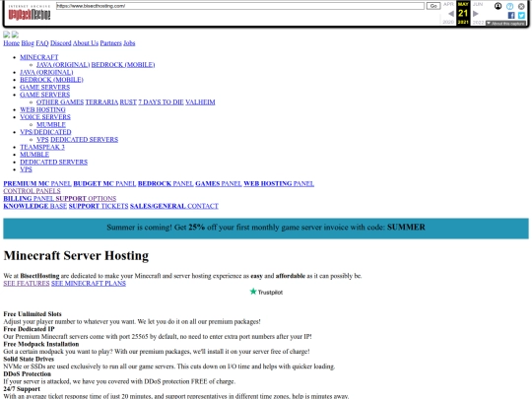Open the Blog link
Viewport: 532px width, 399px height.
[28, 43]
